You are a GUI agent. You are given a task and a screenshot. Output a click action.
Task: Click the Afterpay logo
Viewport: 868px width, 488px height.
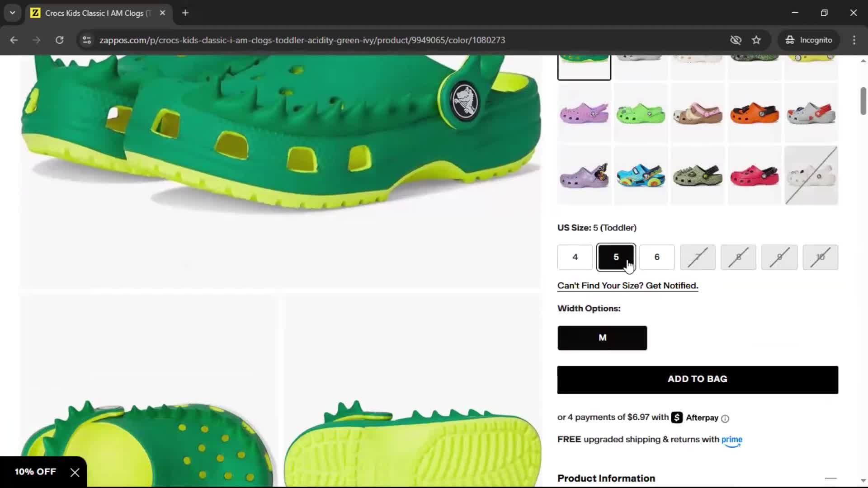695,418
